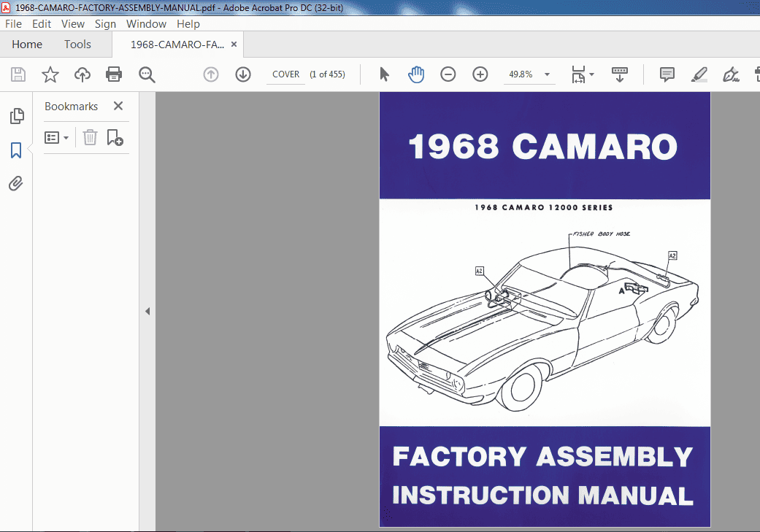Image resolution: width=760 pixels, height=532 pixels.
Task: Go to the next page with down arrow
Action: click(242, 74)
